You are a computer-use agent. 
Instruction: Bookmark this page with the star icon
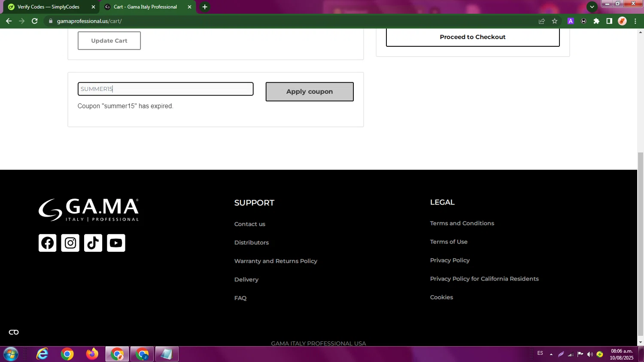(x=555, y=21)
